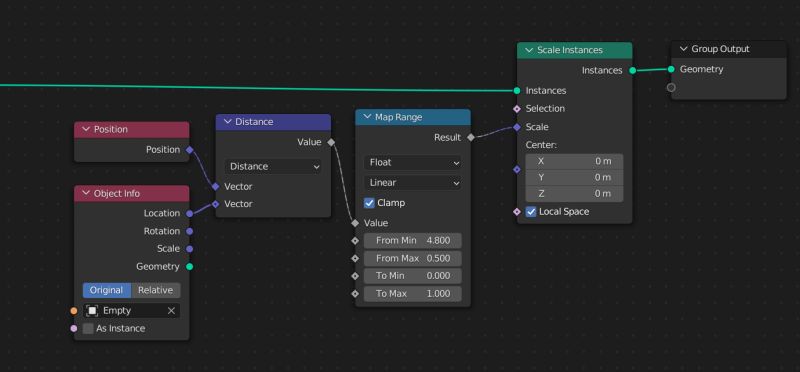Click Scale Instances output Instances socket
This screenshot has width=800, height=372.
[x=633, y=70]
